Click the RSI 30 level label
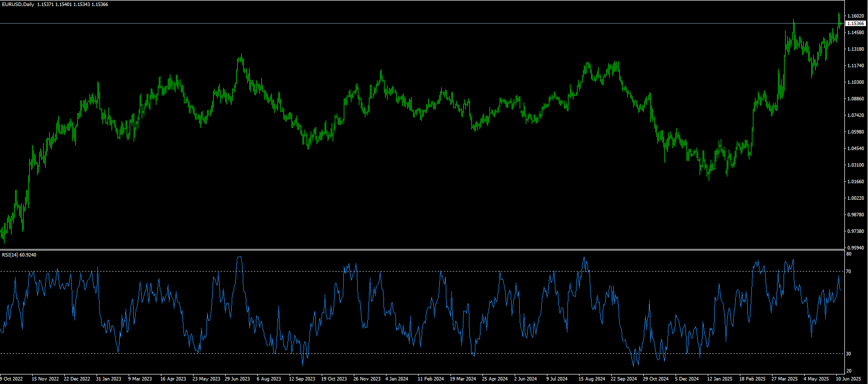This screenshot has height=384, width=868. (848, 354)
